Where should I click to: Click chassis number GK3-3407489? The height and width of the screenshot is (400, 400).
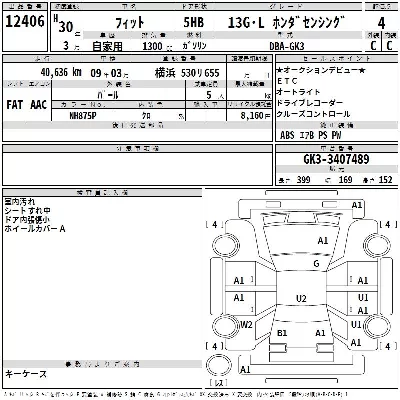[336, 159]
